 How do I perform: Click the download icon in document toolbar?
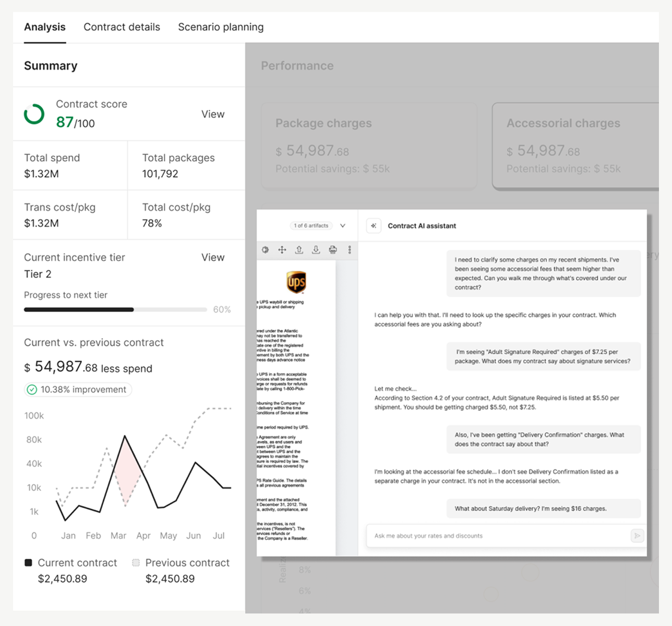pos(316,250)
